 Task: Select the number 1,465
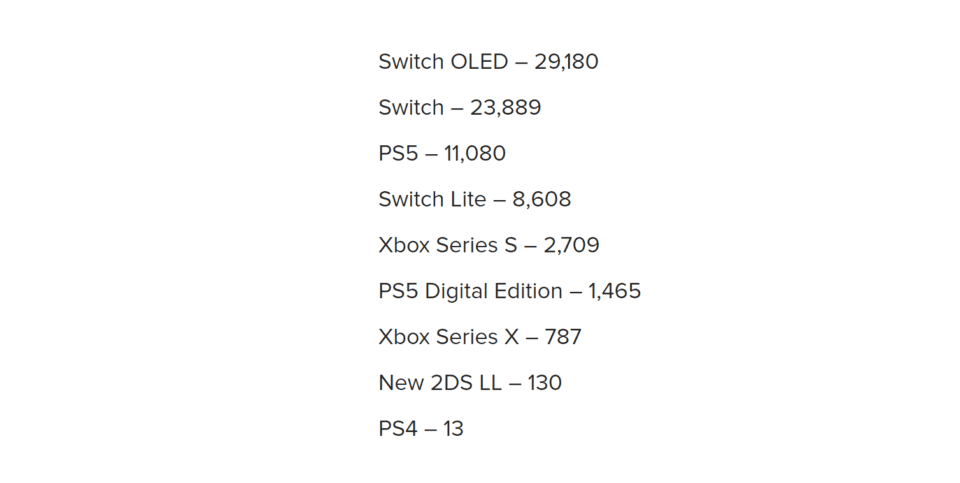pyautogui.click(x=615, y=291)
